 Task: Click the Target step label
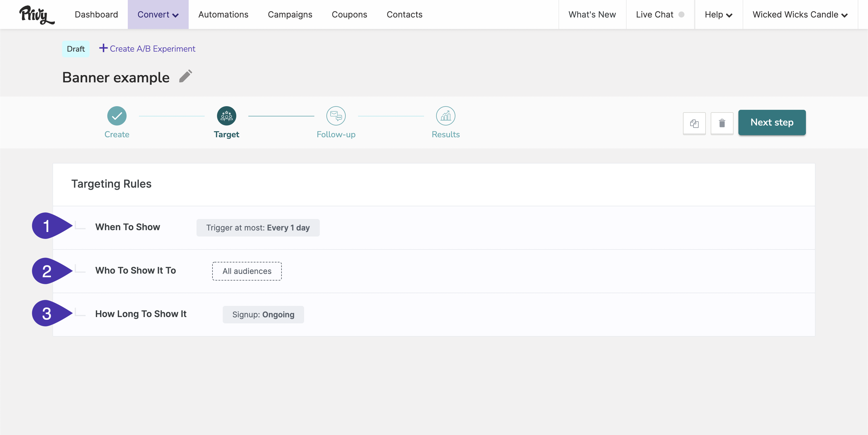coord(226,134)
